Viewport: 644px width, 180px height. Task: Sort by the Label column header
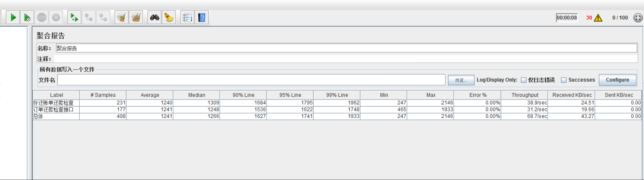click(x=56, y=95)
